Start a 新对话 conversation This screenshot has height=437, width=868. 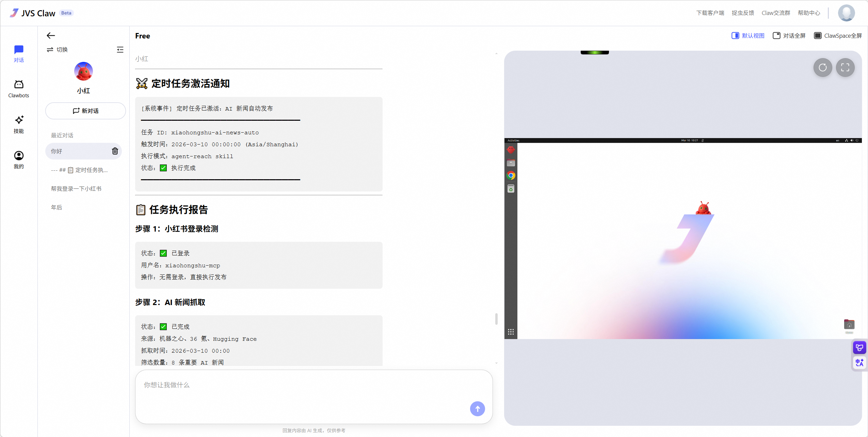point(85,111)
